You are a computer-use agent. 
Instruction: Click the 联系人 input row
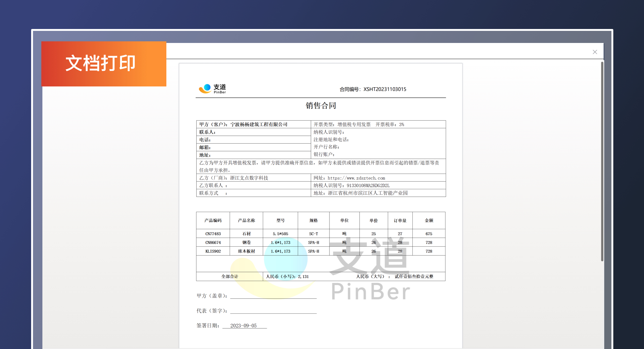coord(254,132)
